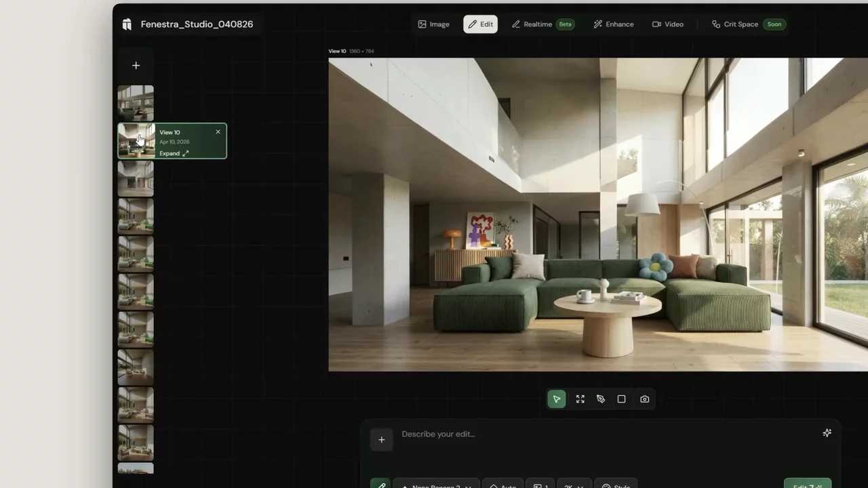
Task: Click the sparkle prompt enhance icon
Action: point(827,433)
